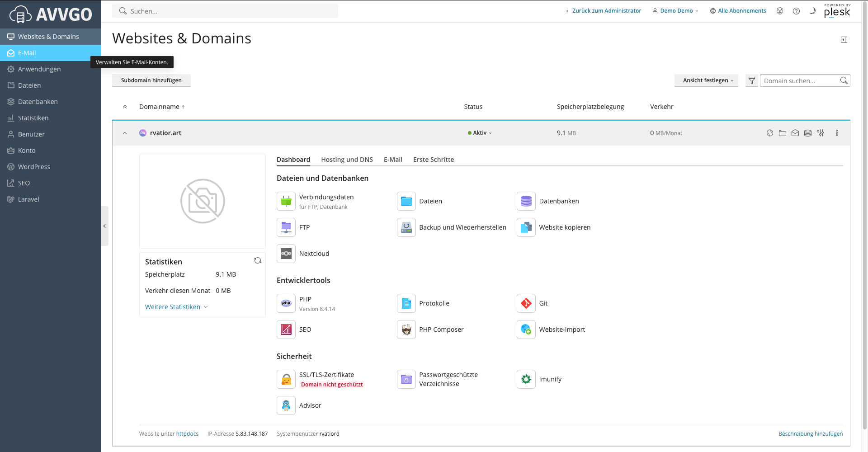
Task: Open the Nextcloud tool icon
Action: click(x=286, y=254)
